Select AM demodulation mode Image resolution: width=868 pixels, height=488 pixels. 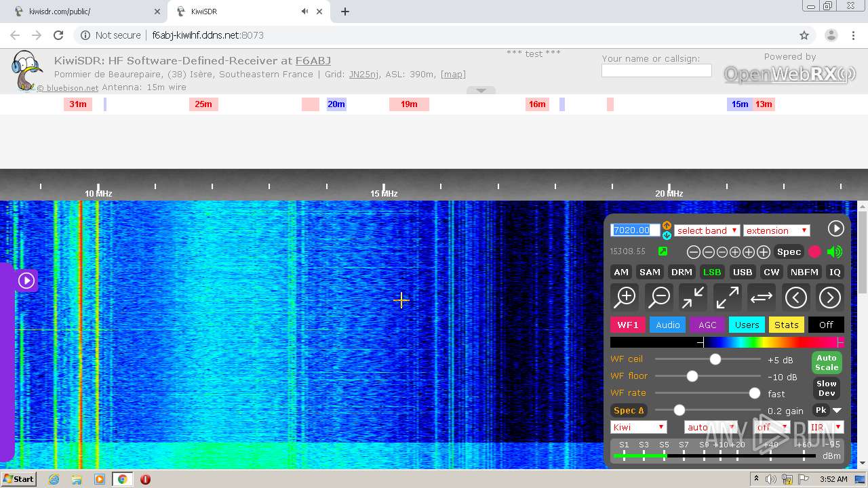(x=621, y=272)
